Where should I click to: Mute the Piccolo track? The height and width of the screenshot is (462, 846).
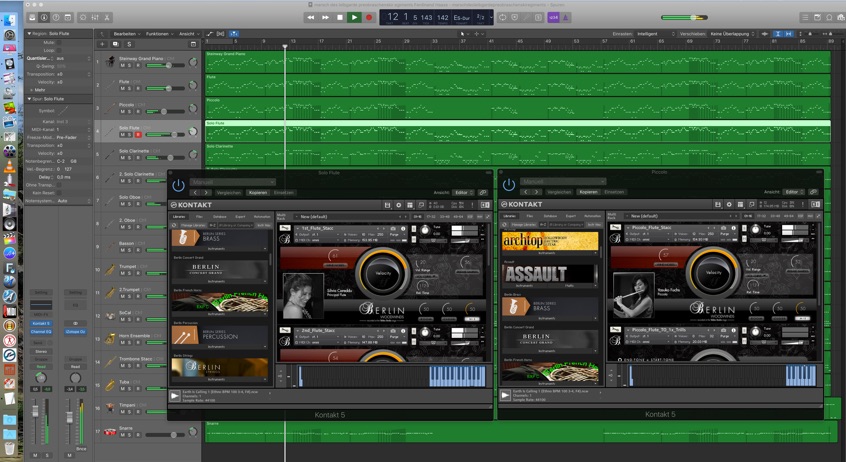tap(122, 112)
